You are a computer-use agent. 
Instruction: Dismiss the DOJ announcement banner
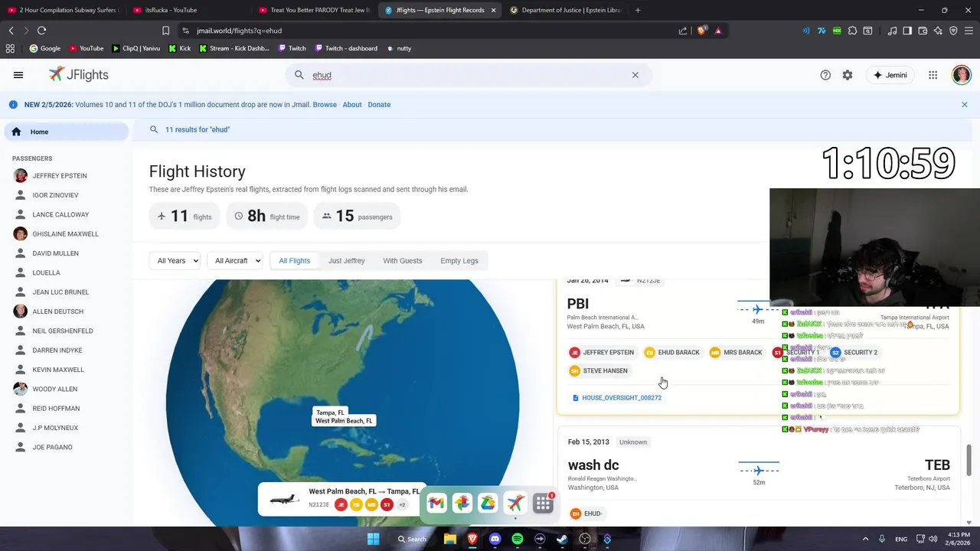coord(965,105)
